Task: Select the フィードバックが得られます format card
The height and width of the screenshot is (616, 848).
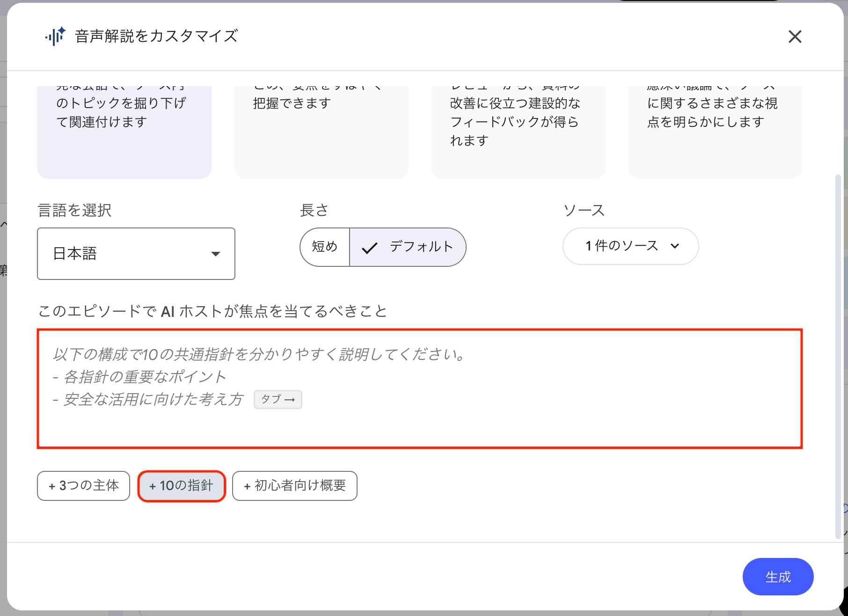Action: pyautogui.click(x=518, y=132)
